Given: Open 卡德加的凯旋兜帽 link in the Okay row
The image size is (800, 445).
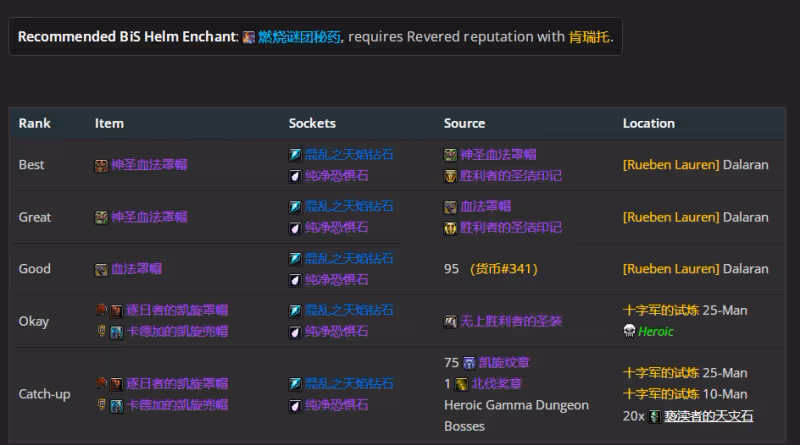Looking at the screenshot, I should click(177, 331).
